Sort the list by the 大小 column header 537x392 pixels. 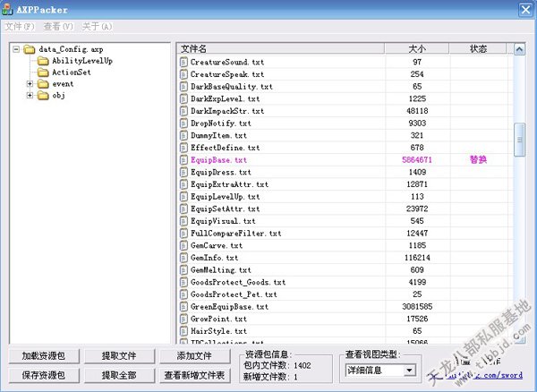416,47
